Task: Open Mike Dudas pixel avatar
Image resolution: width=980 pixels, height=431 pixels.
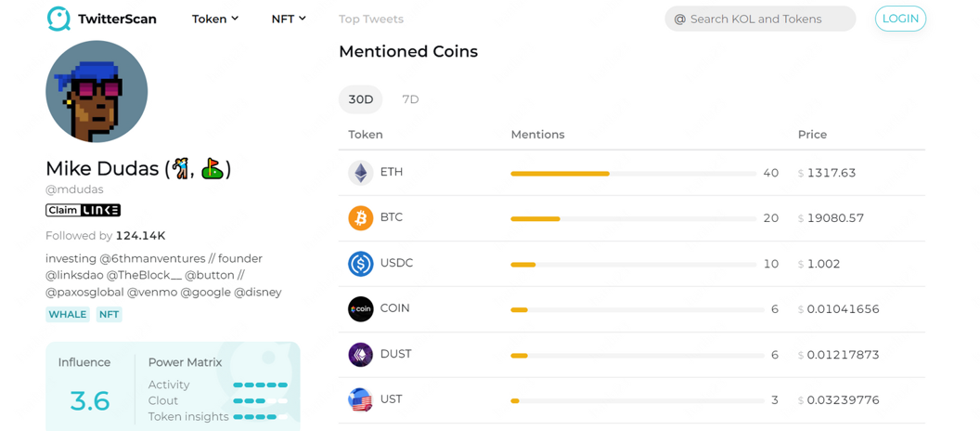Action: (x=97, y=91)
